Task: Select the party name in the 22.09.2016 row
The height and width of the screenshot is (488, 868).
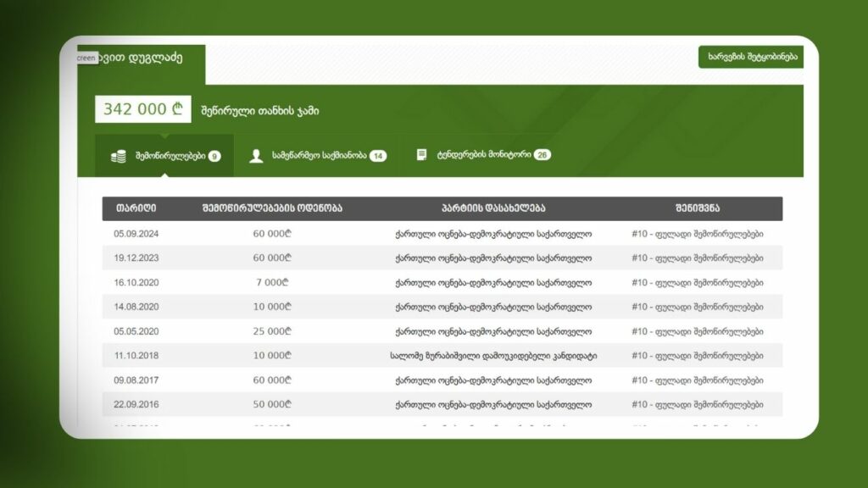Action: pos(493,405)
